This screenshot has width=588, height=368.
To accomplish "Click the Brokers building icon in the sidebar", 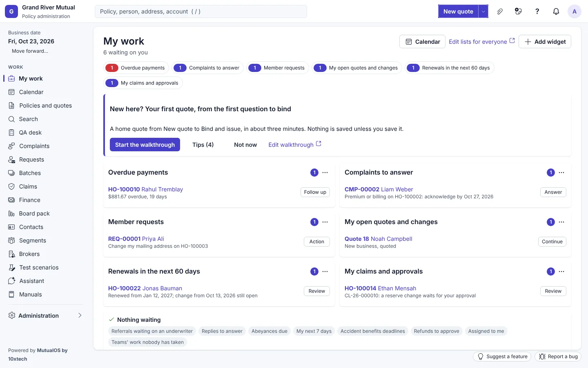I will [11, 254].
